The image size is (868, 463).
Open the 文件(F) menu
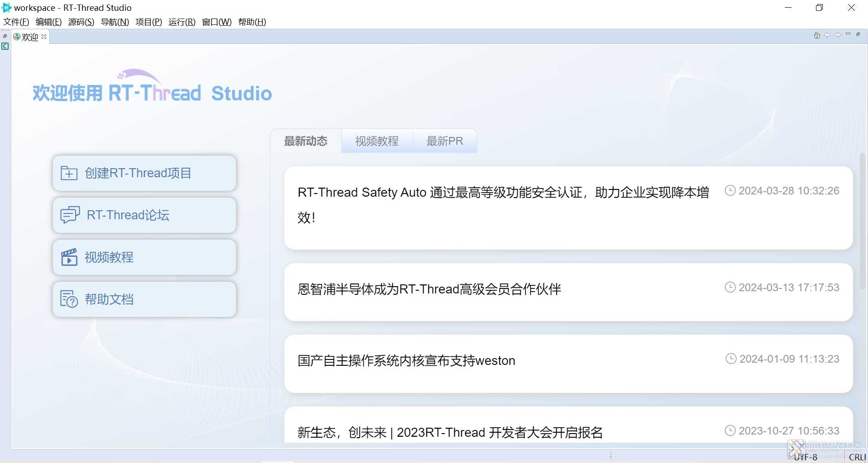[16, 22]
